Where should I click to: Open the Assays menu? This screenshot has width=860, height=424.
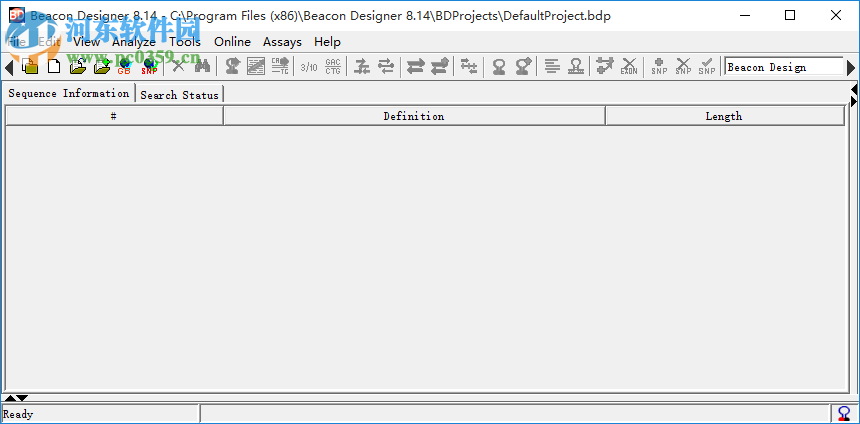pyautogui.click(x=282, y=42)
